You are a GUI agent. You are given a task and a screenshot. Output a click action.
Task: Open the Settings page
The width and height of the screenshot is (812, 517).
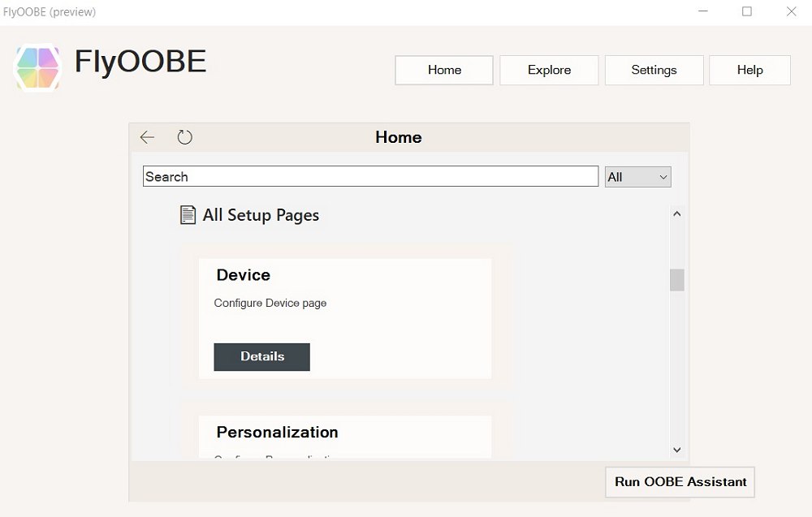(x=654, y=70)
